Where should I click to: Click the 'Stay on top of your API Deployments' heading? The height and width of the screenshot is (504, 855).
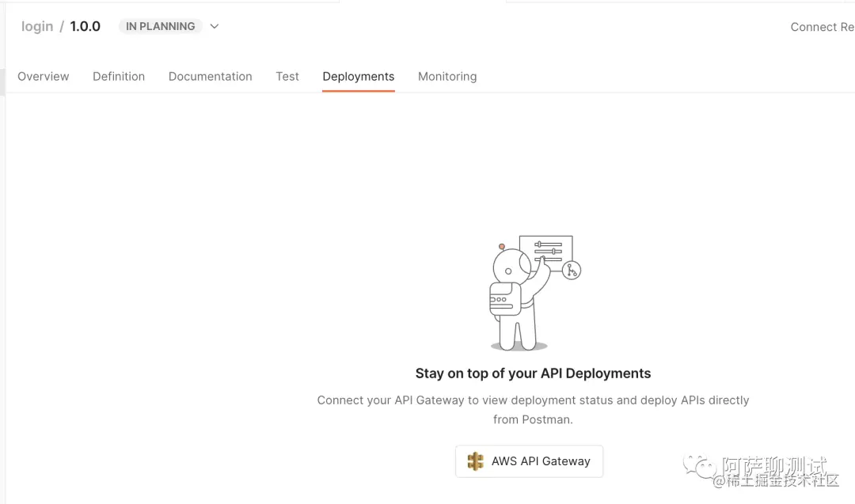533,373
